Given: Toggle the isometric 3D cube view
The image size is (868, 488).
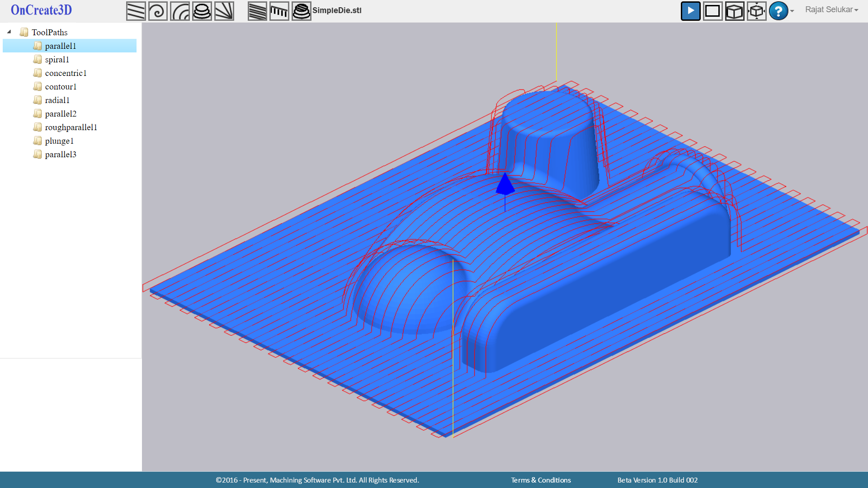Looking at the screenshot, I should [735, 11].
